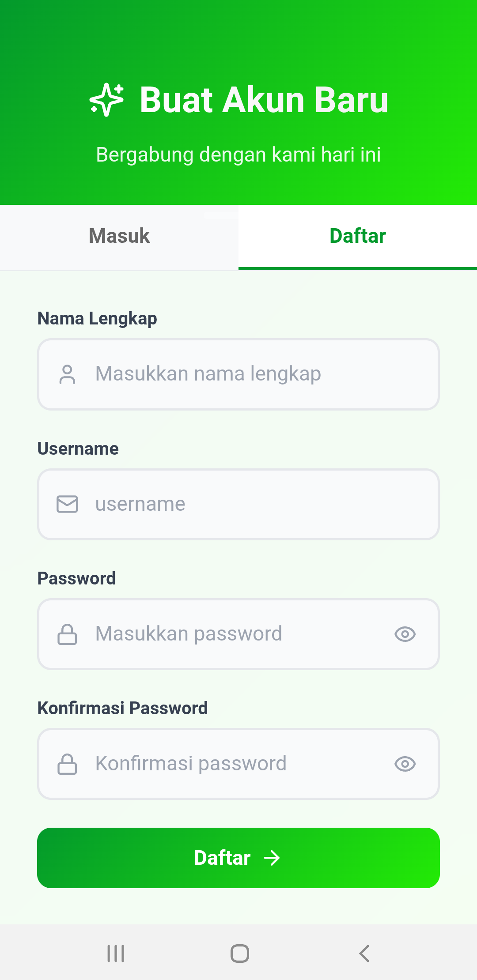The width and height of the screenshot is (477, 980).
Task: Click the sparkle icon beside Buat Akun Baru
Action: pyautogui.click(x=106, y=100)
